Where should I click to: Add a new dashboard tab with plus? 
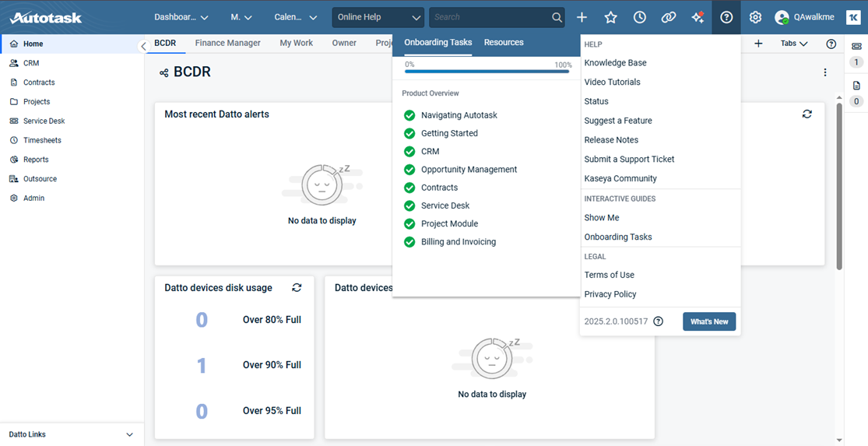point(758,44)
